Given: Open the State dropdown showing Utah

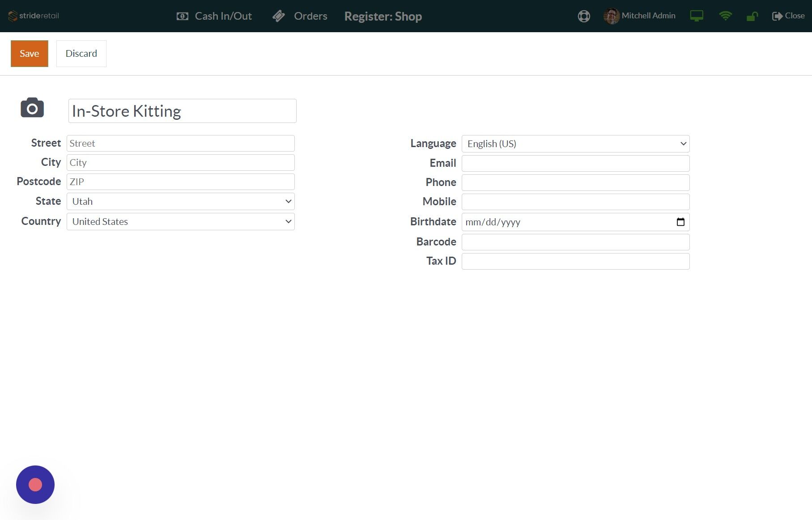Looking at the screenshot, I should (180, 201).
